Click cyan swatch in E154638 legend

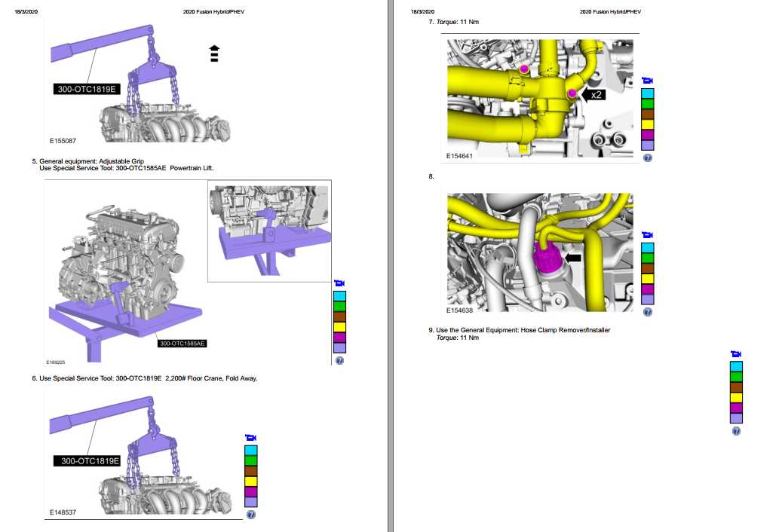(648, 248)
